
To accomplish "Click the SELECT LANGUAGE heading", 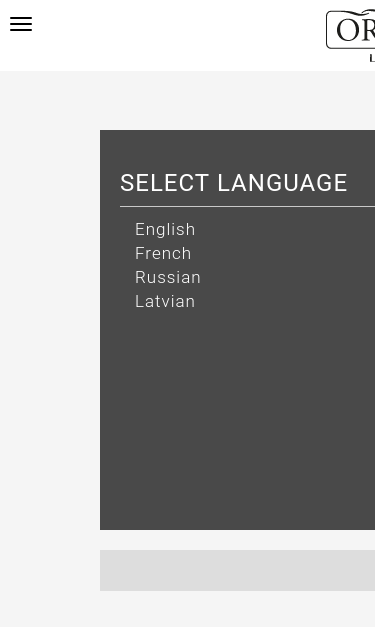I will (x=233, y=183).
